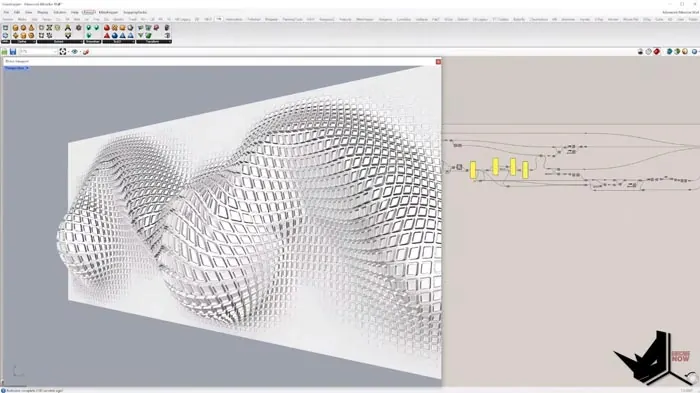Click the Zoom Extents icon on canvas toolbar
Viewport: 700px width, 393px height.
pos(63,52)
